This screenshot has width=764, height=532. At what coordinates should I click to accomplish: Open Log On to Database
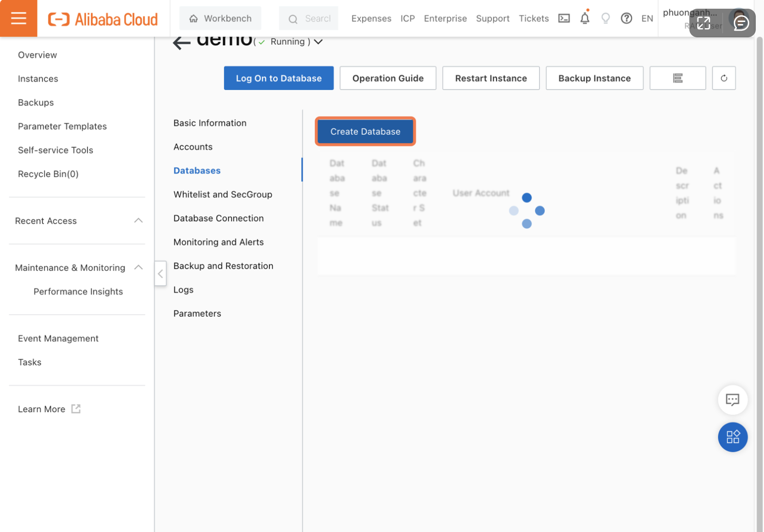[x=279, y=78]
